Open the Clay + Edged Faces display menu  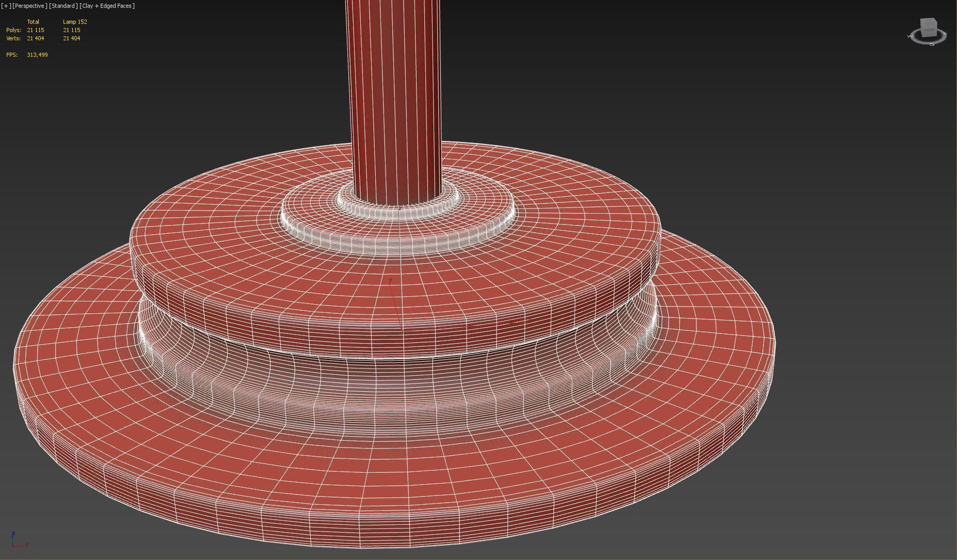[x=107, y=6]
